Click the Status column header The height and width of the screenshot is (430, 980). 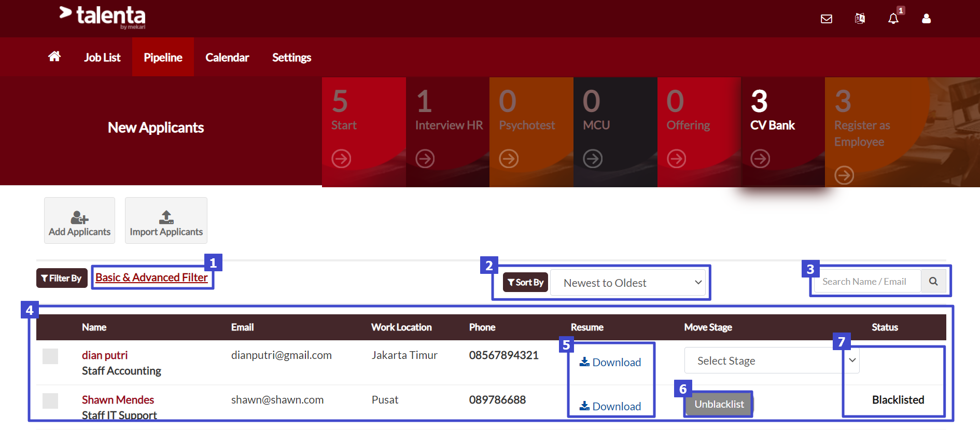[885, 327]
